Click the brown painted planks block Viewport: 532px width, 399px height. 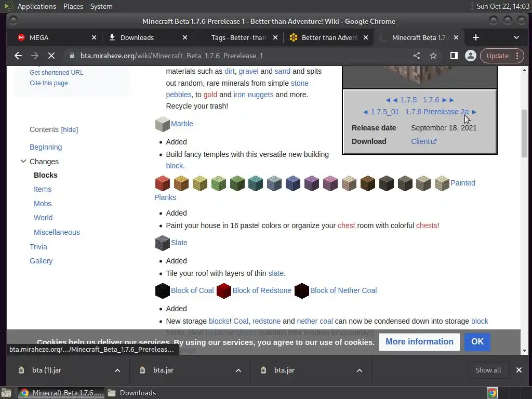click(x=367, y=183)
